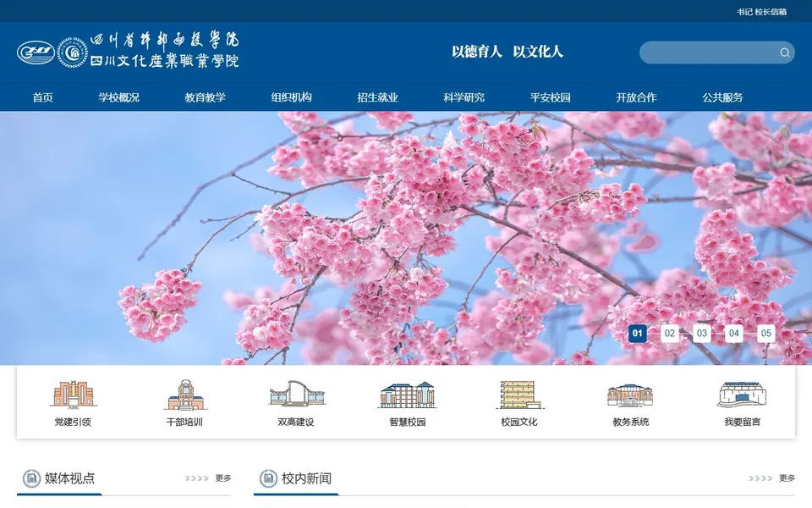Select carousel slide 01 indicator
Viewport: 812px width, 508px height.
(638, 334)
